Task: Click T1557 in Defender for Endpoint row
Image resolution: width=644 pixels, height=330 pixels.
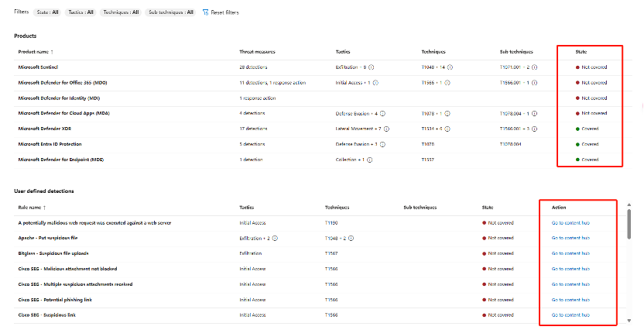Action: [x=427, y=160]
